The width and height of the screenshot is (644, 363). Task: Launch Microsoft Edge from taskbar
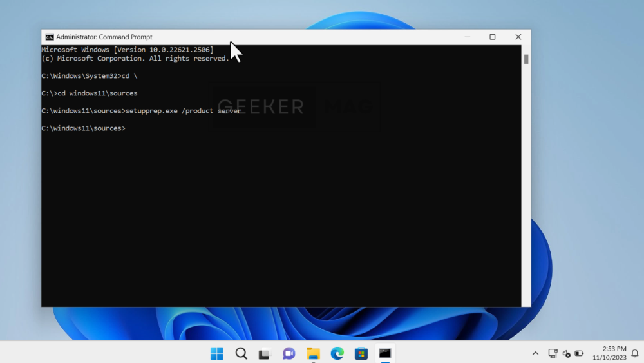click(x=337, y=353)
